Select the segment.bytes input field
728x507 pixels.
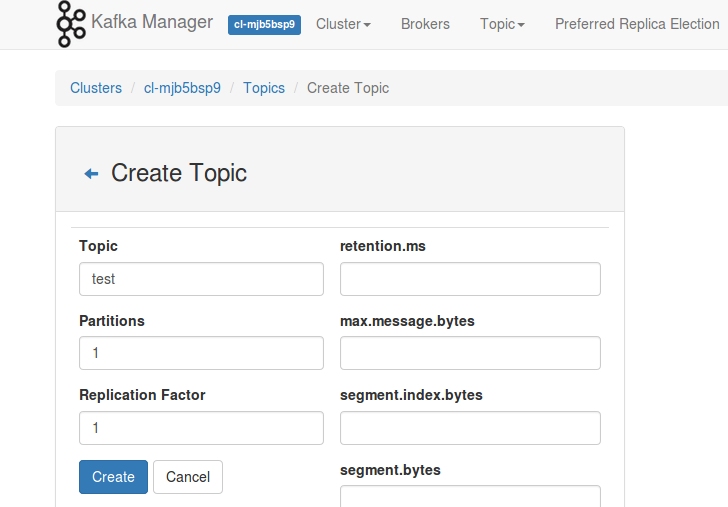(x=470, y=496)
